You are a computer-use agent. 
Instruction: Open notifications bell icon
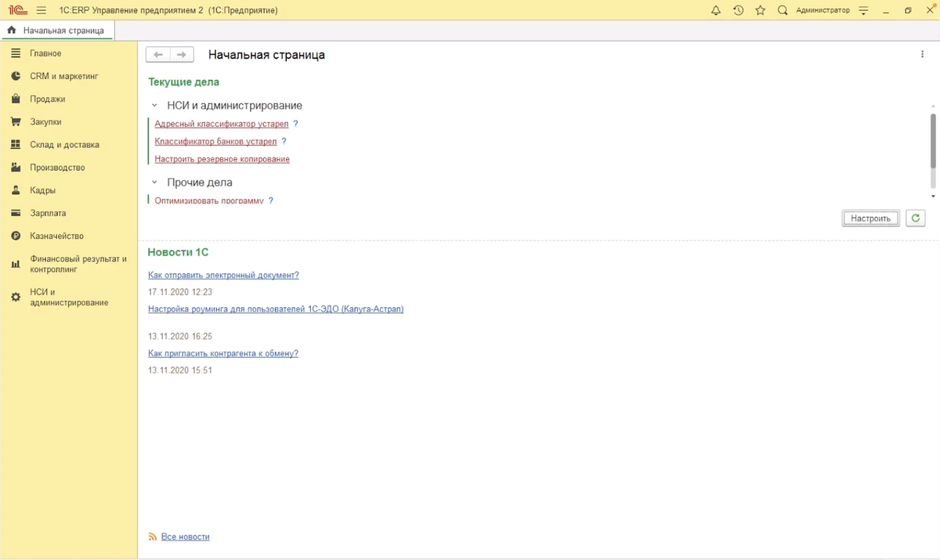coord(715,10)
